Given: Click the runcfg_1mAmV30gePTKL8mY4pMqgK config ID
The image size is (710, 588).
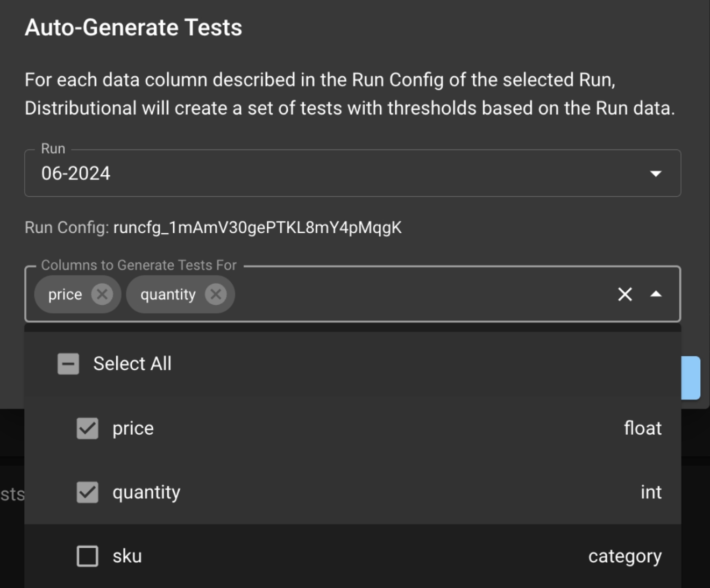Looking at the screenshot, I should pos(257,228).
